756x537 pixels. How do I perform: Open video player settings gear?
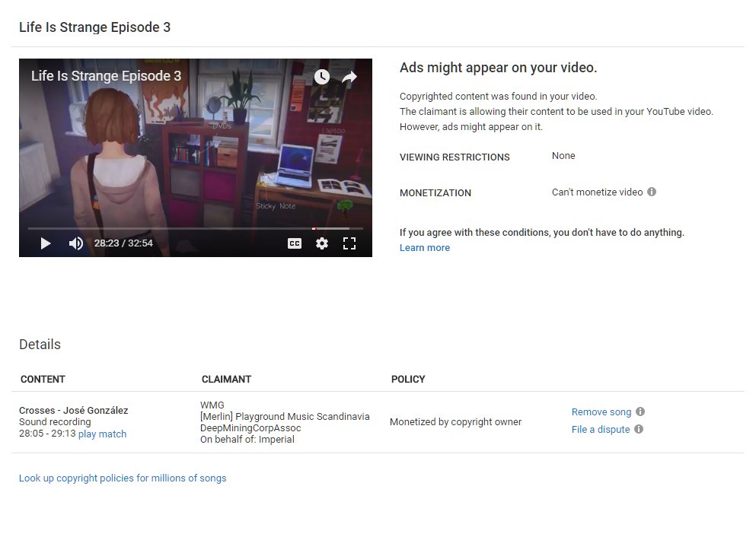click(321, 243)
